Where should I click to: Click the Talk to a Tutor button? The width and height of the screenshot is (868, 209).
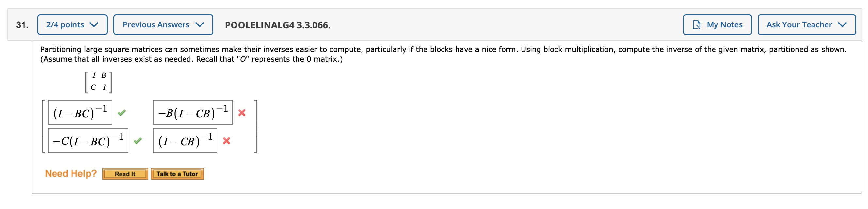(178, 174)
